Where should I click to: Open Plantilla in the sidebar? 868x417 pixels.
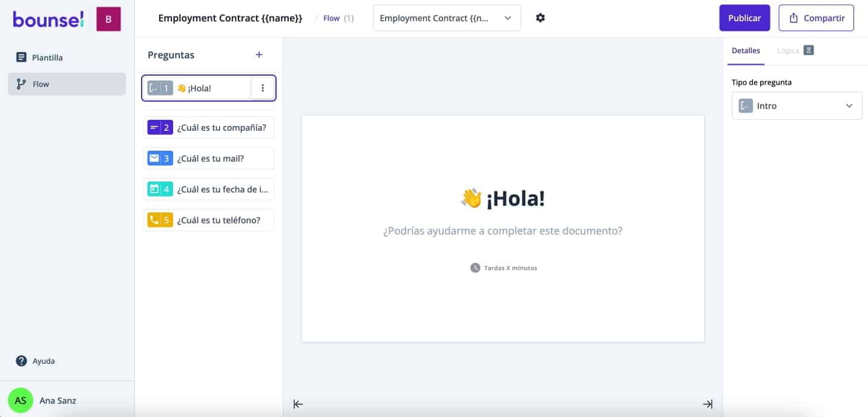(47, 57)
